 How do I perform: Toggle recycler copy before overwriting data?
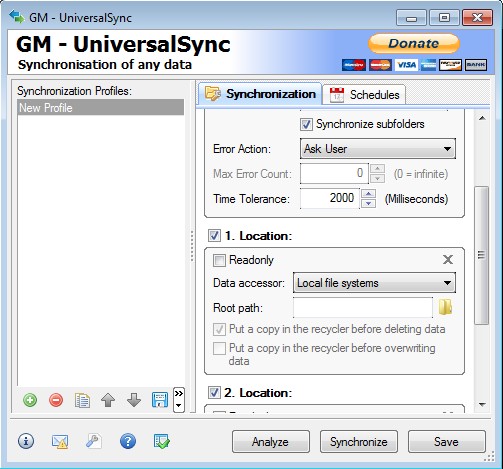pos(219,348)
